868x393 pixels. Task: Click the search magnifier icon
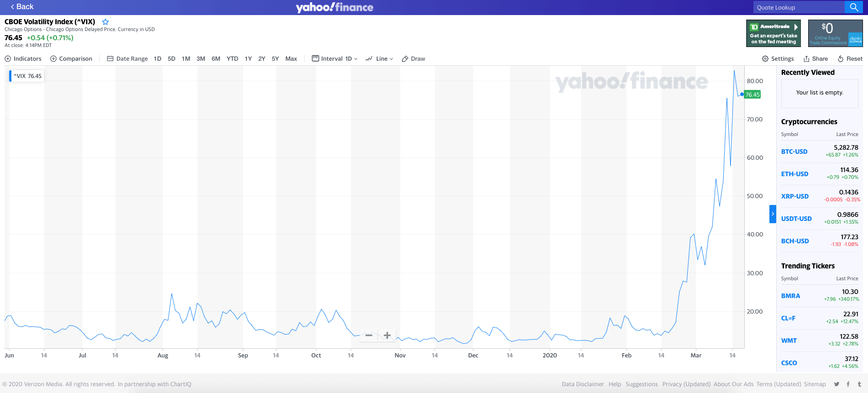(x=853, y=7)
